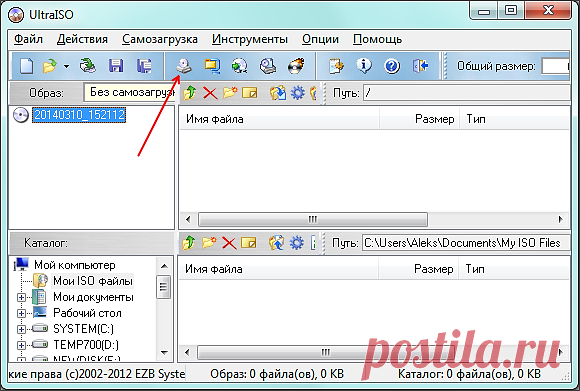Click scroll-down arrow of catalog tree

(x=164, y=353)
